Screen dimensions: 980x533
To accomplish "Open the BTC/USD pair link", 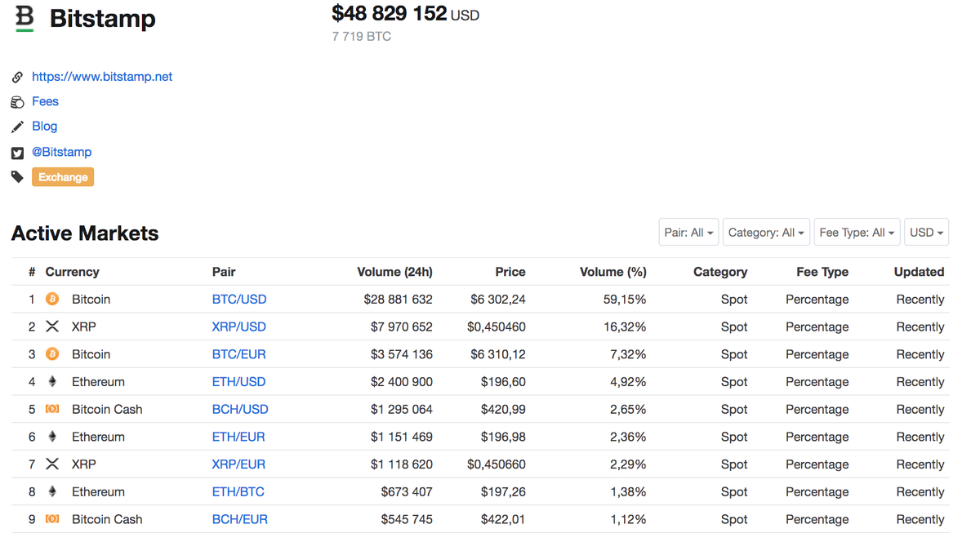I will coord(239,300).
